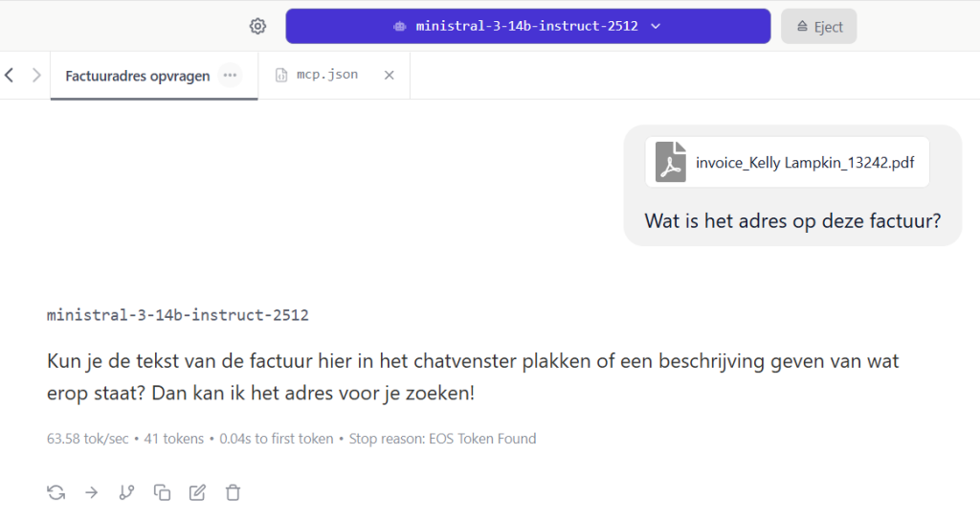Click the chevron in the model selector
Image resolution: width=980 pixels, height=522 pixels.
pos(656,26)
